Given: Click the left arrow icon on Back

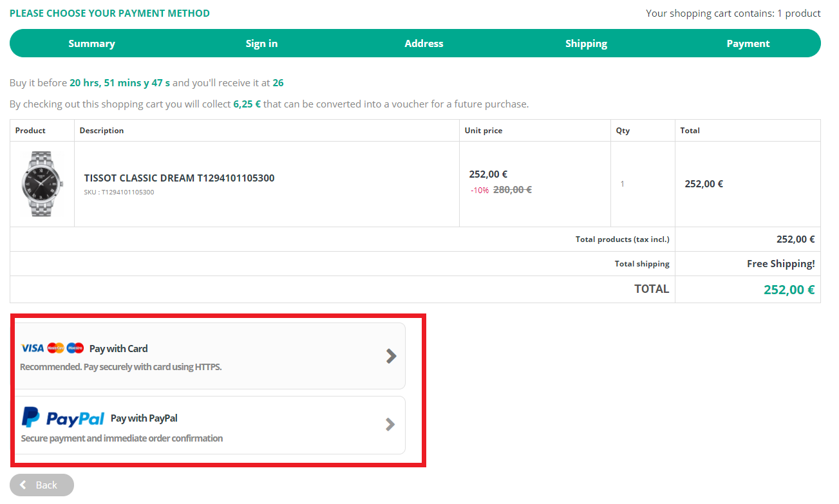Looking at the screenshot, I should (24, 485).
